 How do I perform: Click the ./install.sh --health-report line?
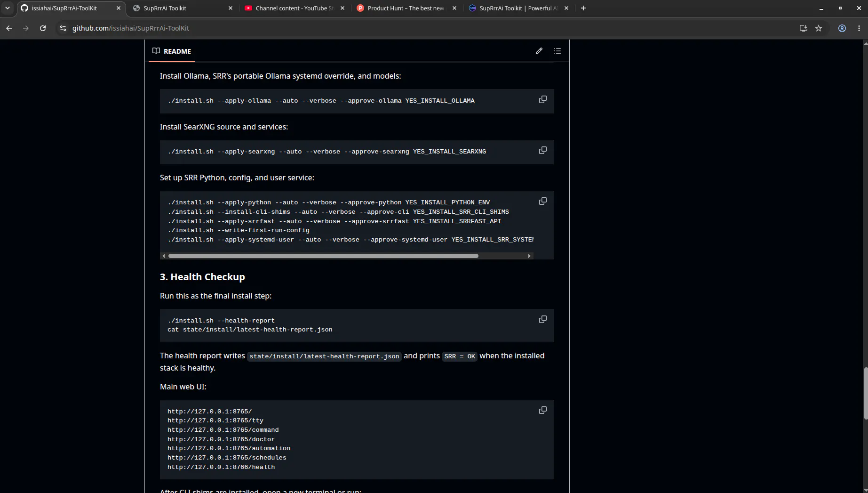[x=221, y=321]
